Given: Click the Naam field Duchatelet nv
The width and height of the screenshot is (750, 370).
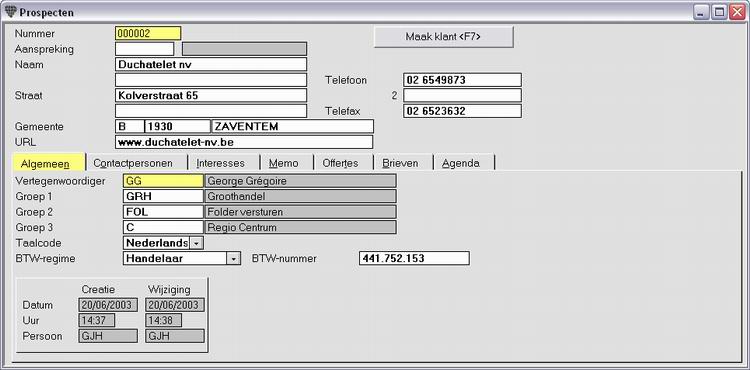Looking at the screenshot, I should (211, 64).
